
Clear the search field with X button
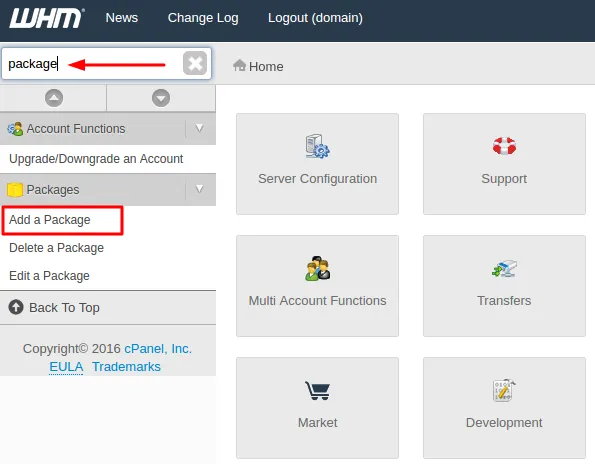pos(195,63)
